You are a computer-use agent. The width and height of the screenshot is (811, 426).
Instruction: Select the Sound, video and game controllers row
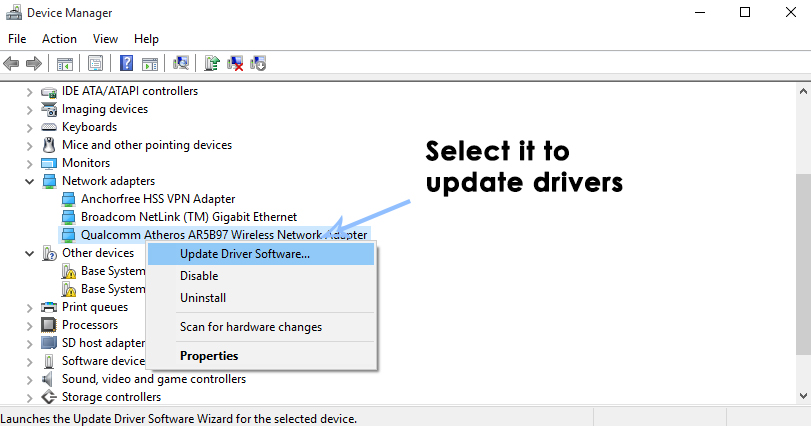[154, 379]
